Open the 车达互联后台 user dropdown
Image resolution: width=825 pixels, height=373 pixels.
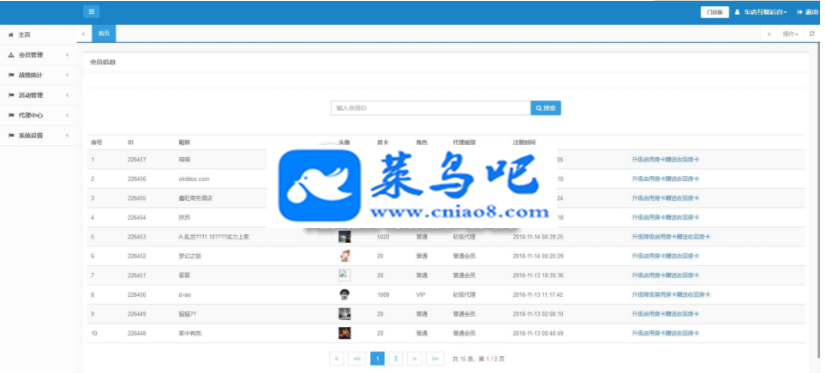point(761,12)
